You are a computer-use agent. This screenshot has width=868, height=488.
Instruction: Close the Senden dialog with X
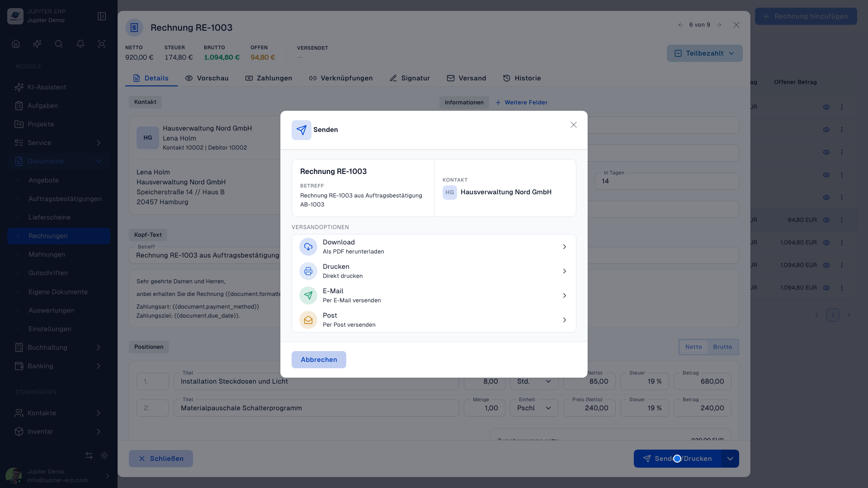coord(573,125)
